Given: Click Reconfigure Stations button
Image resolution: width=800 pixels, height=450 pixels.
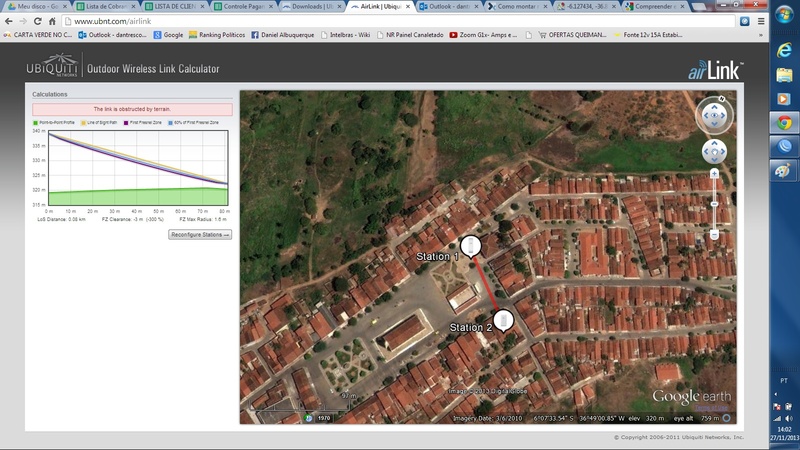Looking at the screenshot, I should [x=200, y=235].
